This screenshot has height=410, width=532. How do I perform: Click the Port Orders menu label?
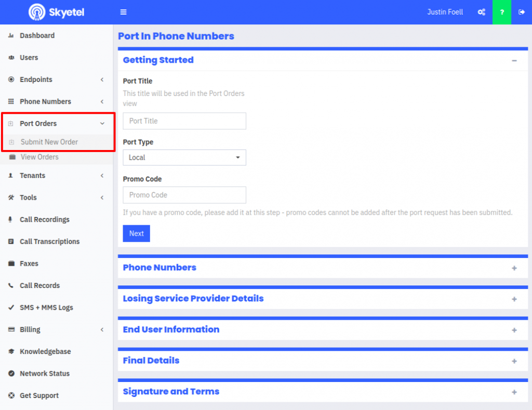pyautogui.click(x=38, y=124)
